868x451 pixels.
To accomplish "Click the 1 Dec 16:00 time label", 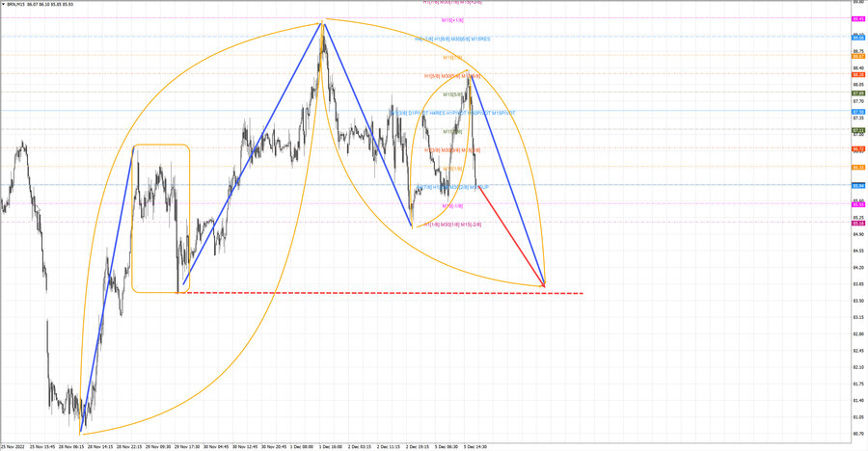I will click(332, 446).
